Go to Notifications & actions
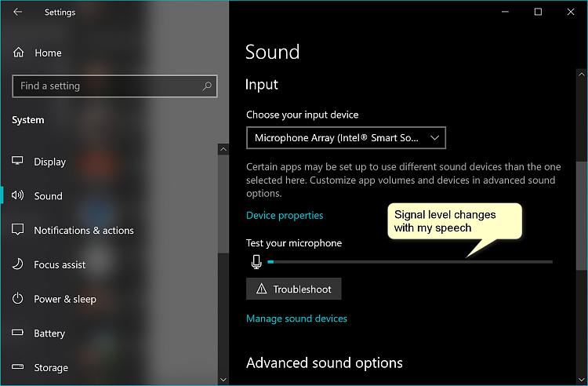The height and width of the screenshot is (386, 588). point(84,231)
